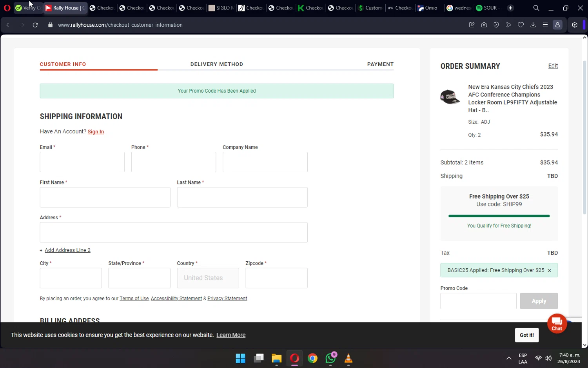
Task: Focus the Phone input field
Action: point(174,162)
